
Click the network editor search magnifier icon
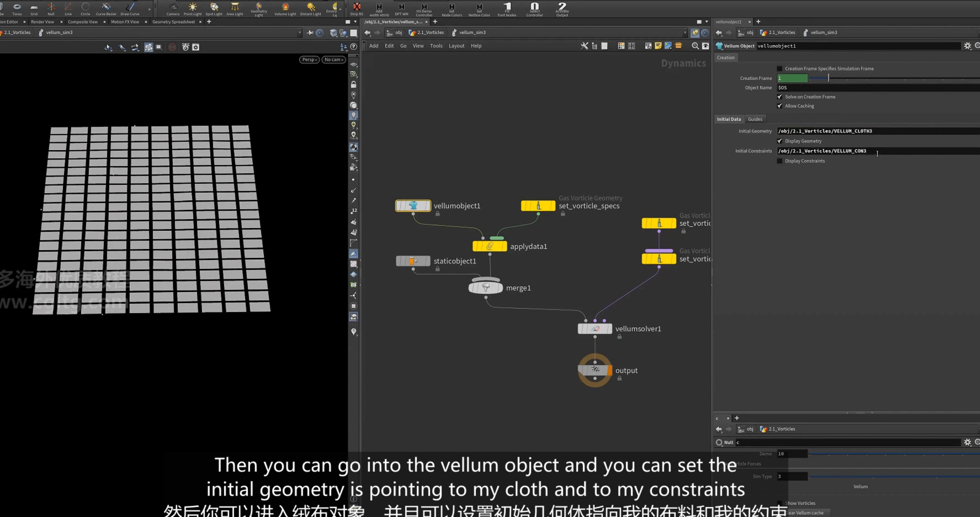pos(695,46)
